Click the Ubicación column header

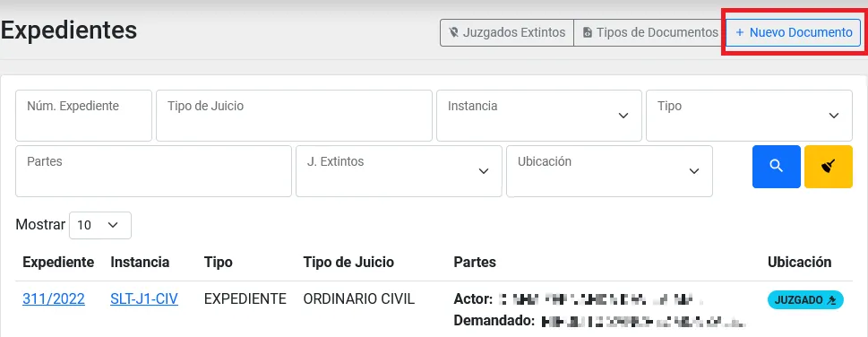click(799, 263)
